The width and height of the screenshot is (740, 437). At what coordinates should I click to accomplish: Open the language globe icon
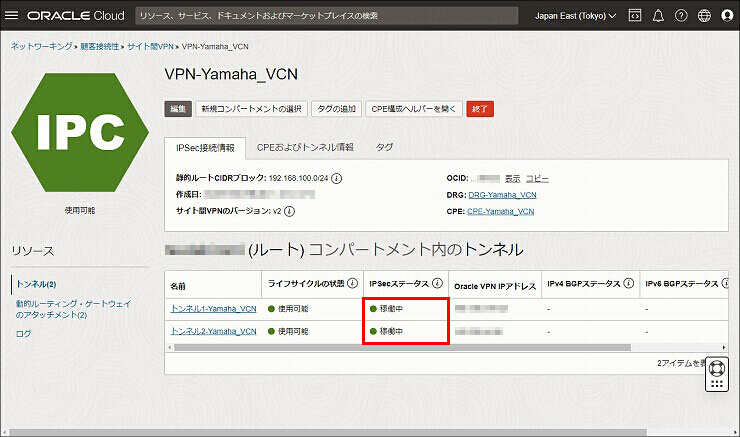click(704, 16)
